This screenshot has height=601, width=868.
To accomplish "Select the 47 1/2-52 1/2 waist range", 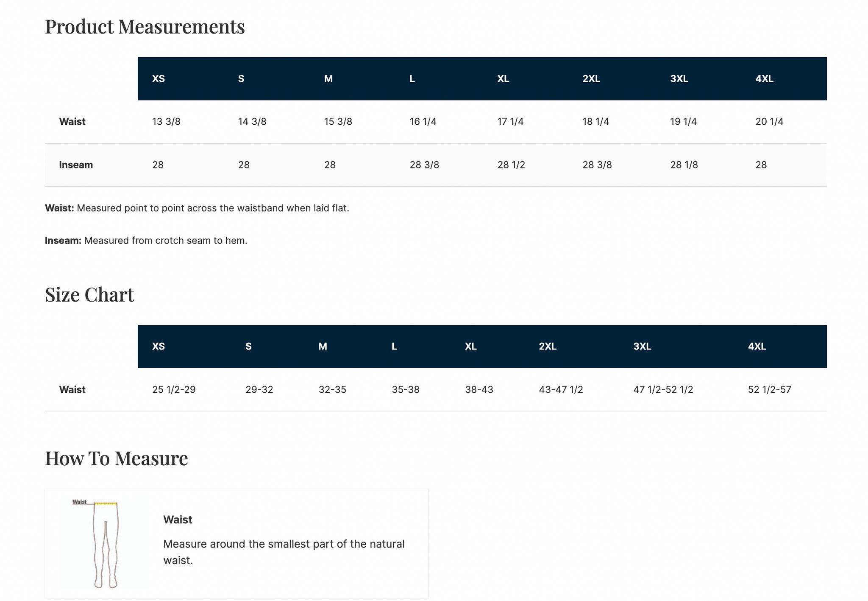I will tap(663, 390).
